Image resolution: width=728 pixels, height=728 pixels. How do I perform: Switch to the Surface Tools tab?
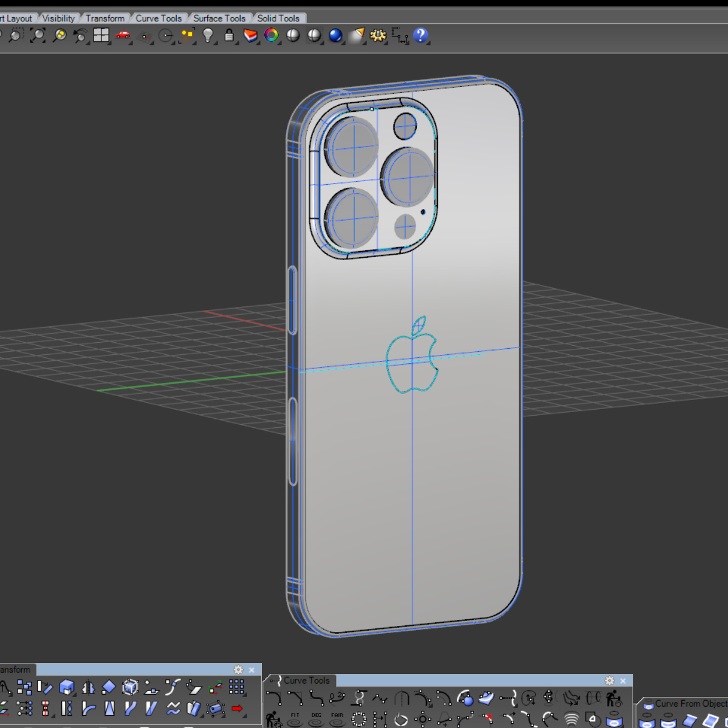(x=219, y=18)
